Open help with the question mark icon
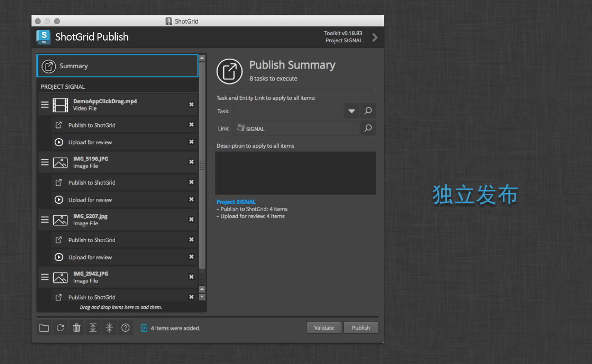Image resolution: width=592 pixels, height=364 pixels. pos(126,328)
